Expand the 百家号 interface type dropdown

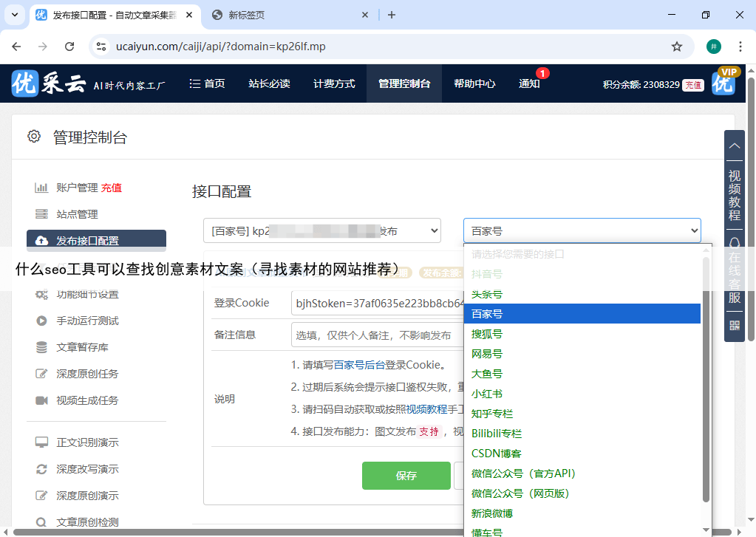[582, 231]
